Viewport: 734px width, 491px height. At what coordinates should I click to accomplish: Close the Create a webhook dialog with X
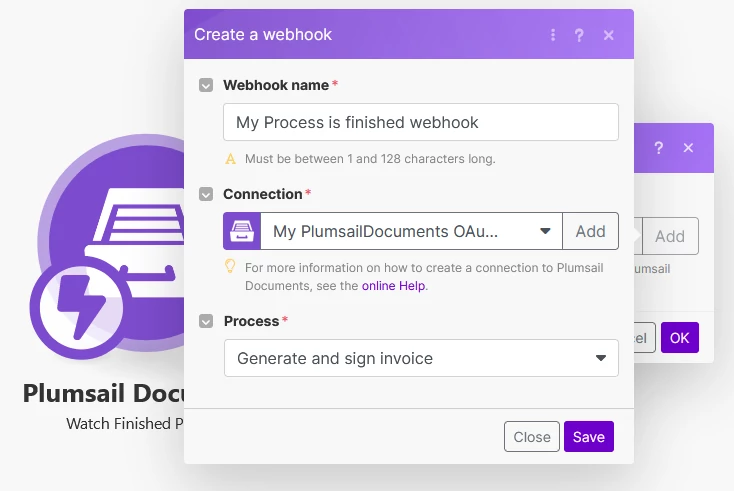(609, 35)
